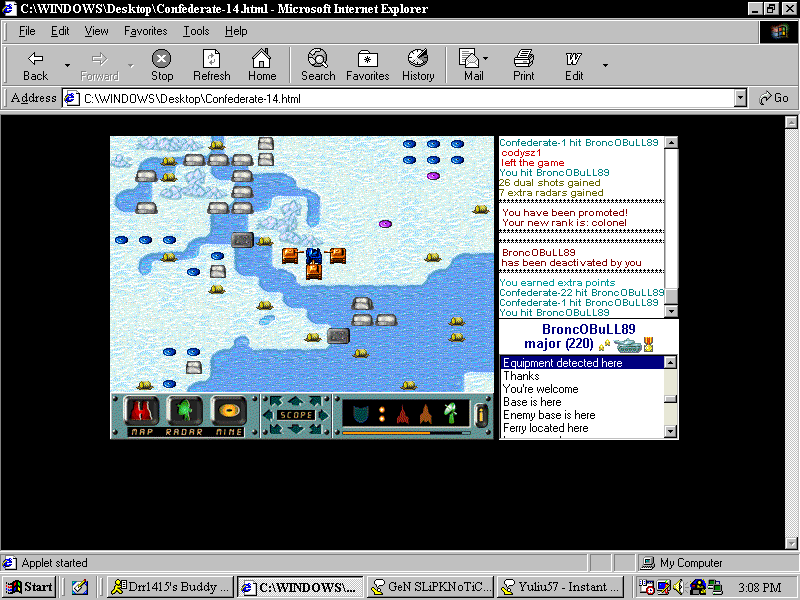
Task: Click the orange tank right of player
Action: pyautogui.click(x=337, y=255)
